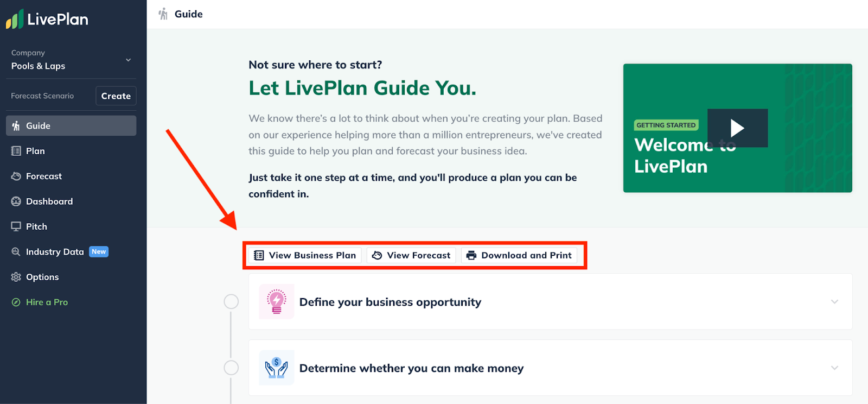Click the Hire a Pro compass icon
The image size is (868, 404).
16,302
